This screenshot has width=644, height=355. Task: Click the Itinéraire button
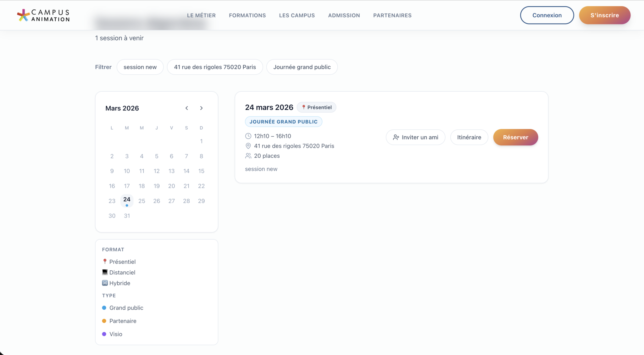click(x=469, y=137)
